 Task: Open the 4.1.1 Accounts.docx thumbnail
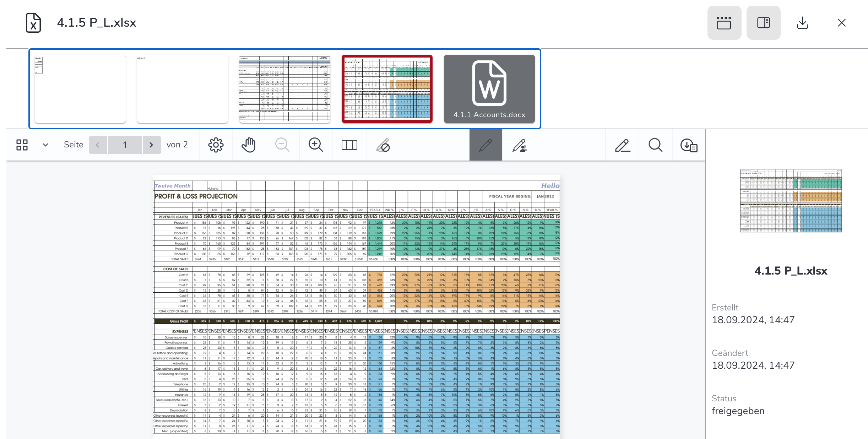coord(489,89)
